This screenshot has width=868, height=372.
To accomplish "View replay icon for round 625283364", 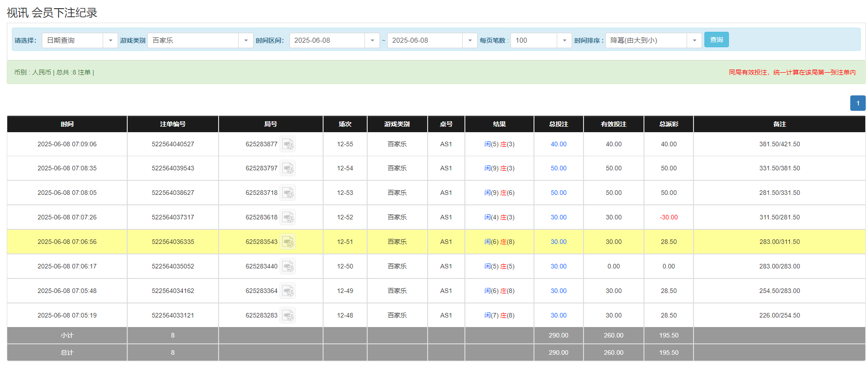I will click(288, 291).
